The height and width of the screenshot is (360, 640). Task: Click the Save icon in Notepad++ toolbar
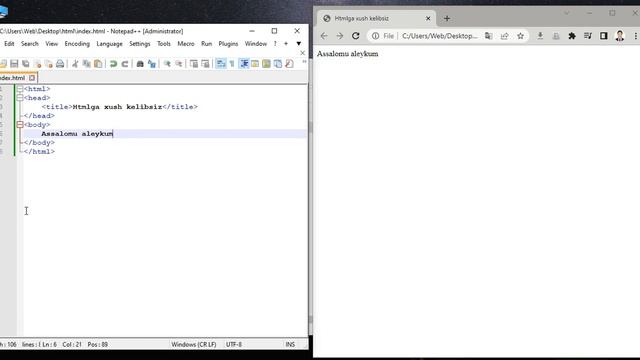coord(14,64)
